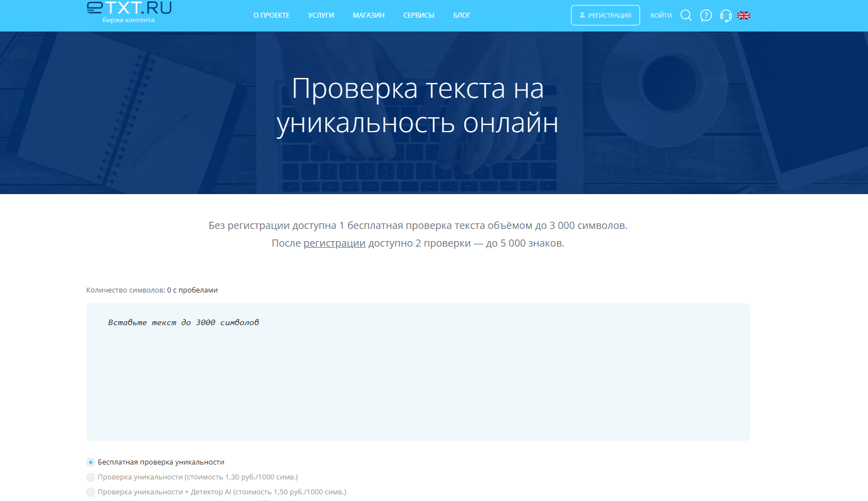Open the help question mark icon
Screen dimensions: 868x501
[706, 15]
